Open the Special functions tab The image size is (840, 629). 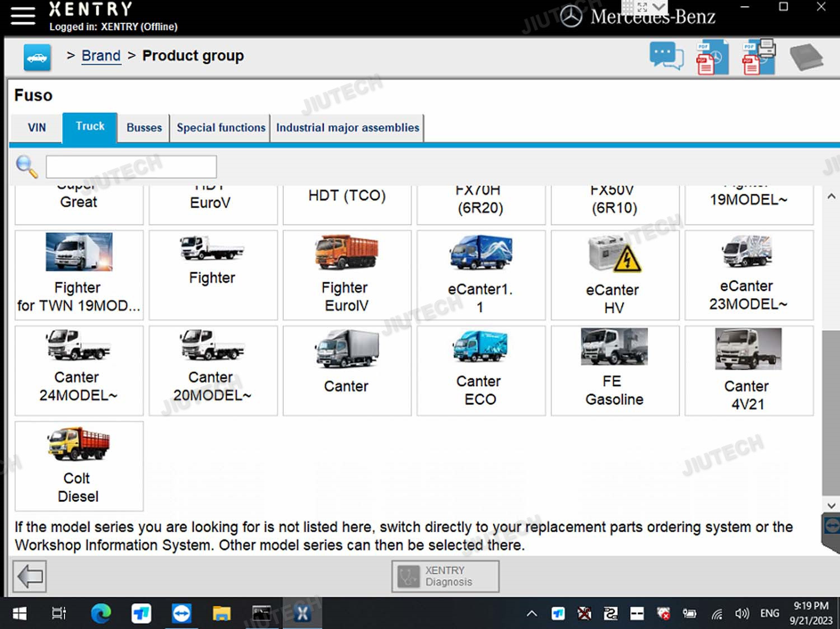coord(221,128)
